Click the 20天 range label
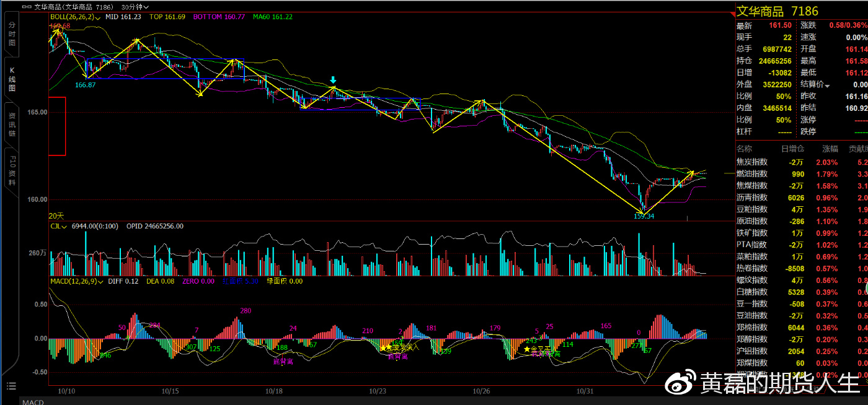Viewport: 868px width, 405px height. click(56, 216)
